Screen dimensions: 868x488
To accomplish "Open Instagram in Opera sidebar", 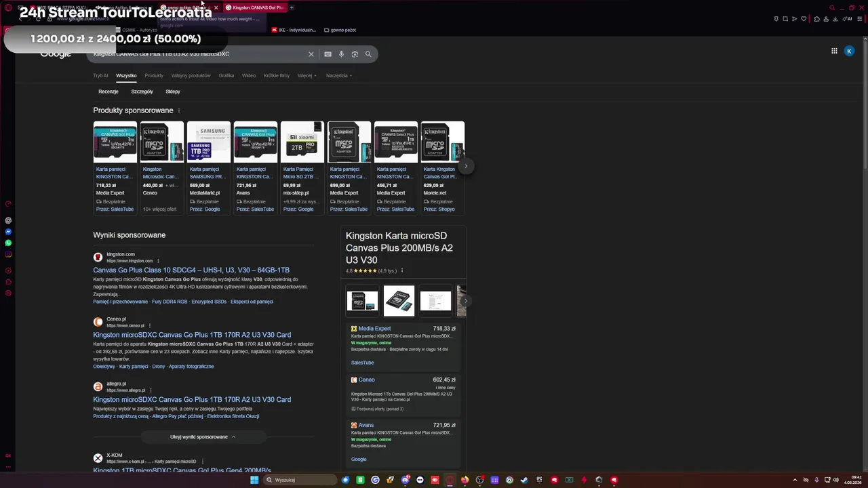I will click(x=8, y=254).
